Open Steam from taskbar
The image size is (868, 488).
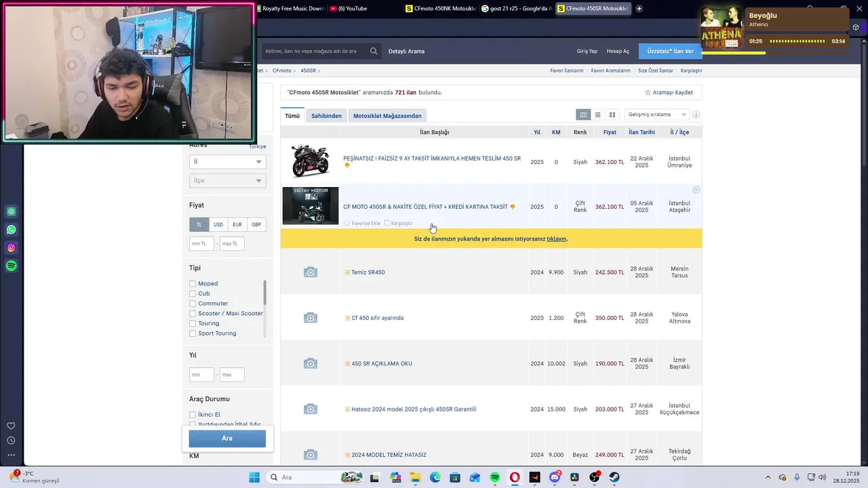(x=614, y=477)
